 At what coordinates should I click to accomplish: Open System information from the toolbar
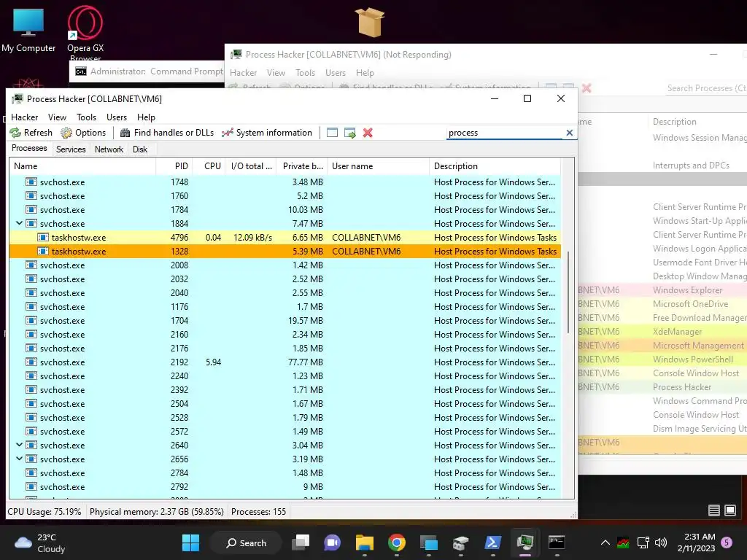point(267,133)
